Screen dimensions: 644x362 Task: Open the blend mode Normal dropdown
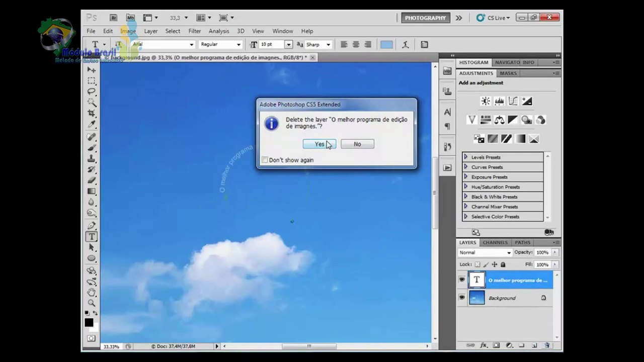click(485, 252)
